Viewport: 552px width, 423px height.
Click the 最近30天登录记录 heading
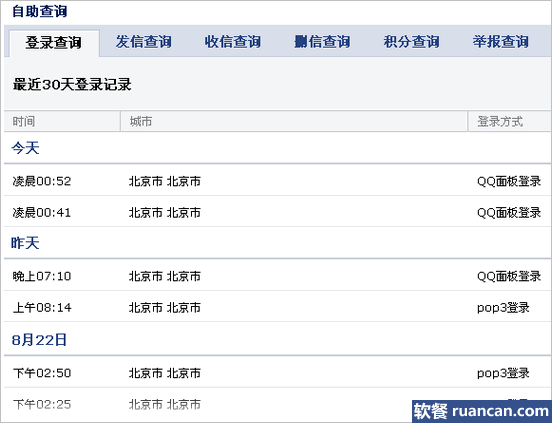[x=72, y=85]
